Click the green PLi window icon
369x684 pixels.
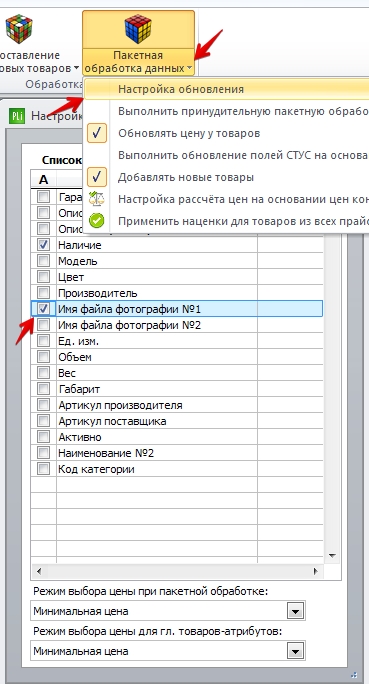click(x=17, y=116)
